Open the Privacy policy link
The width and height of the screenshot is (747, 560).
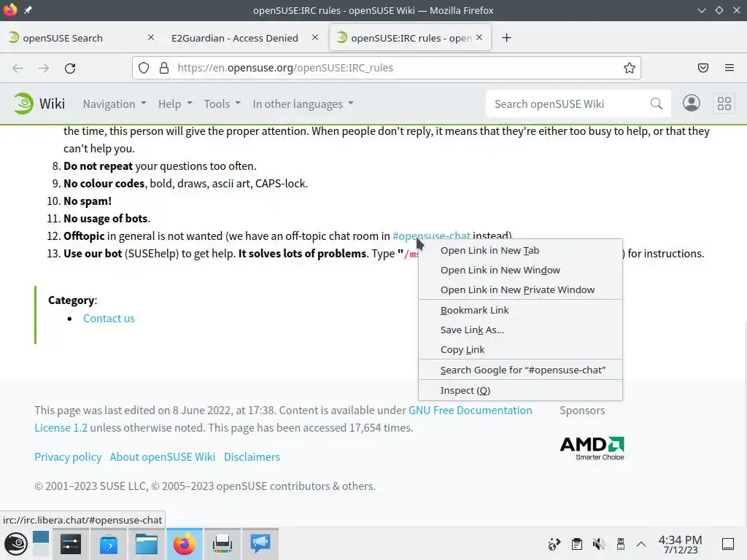coord(68,457)
